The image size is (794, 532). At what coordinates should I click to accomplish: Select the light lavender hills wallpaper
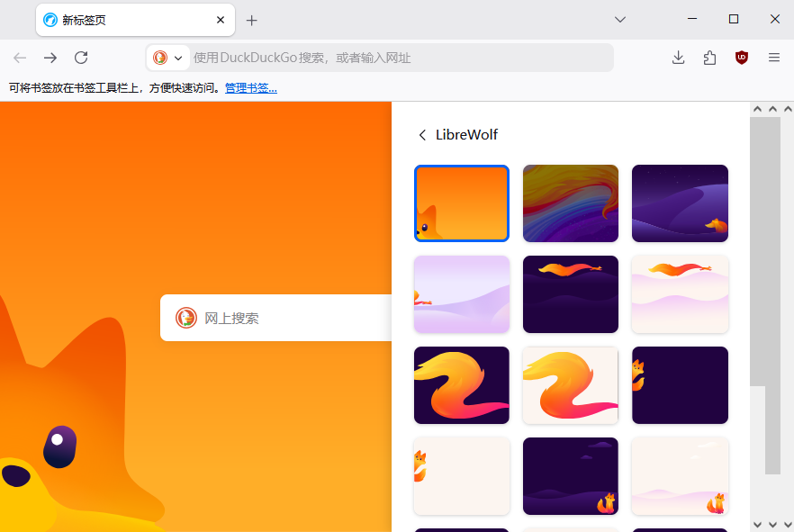(461, 294)
